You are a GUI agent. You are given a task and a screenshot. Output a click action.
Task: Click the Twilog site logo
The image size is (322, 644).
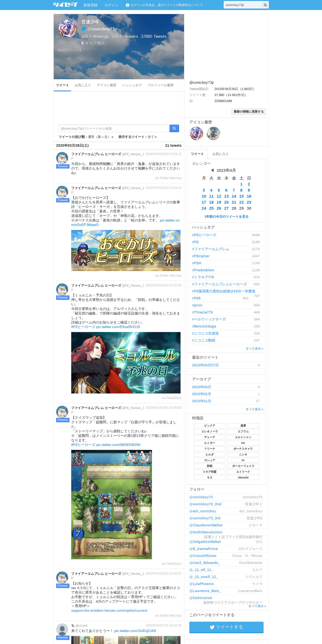[x=65, y=5]
